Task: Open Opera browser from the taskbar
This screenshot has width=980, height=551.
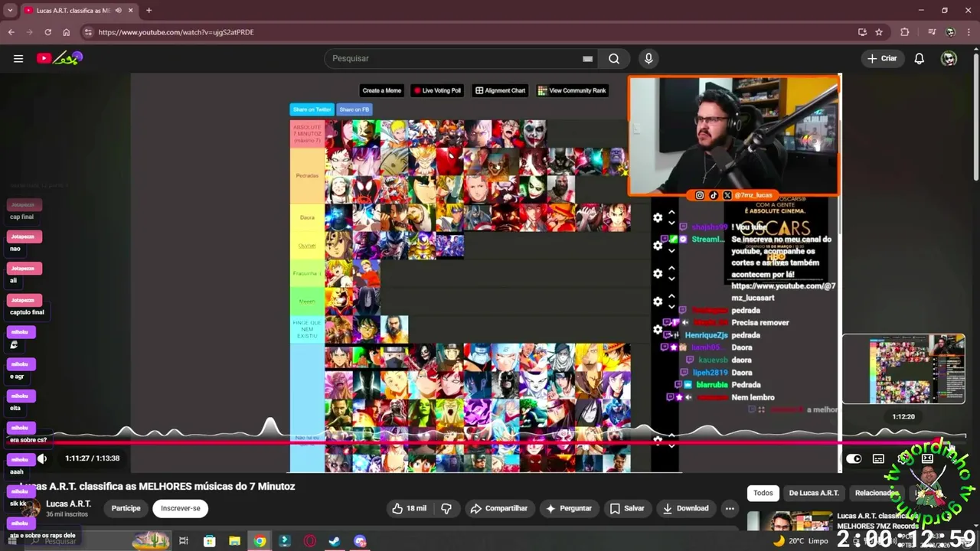Action: pos(310,541)
